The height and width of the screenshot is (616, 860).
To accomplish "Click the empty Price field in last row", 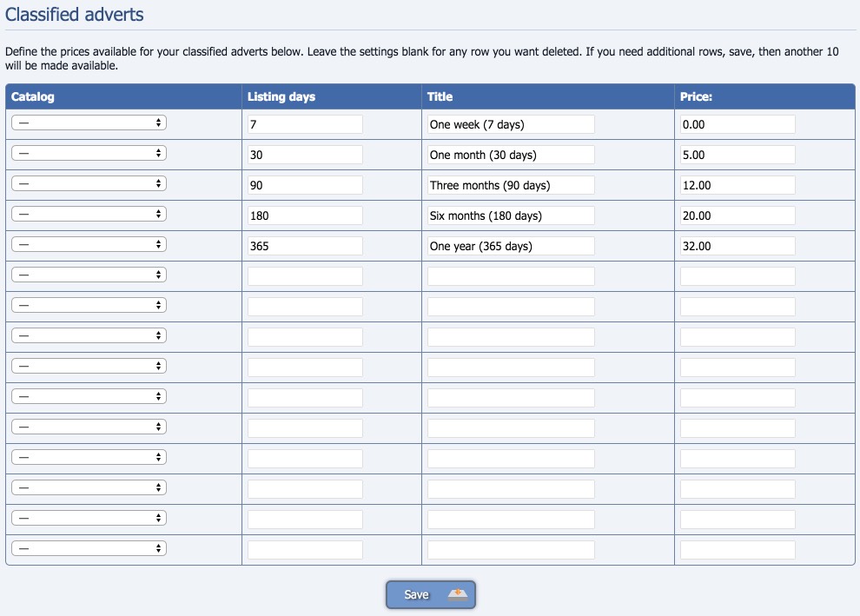I will (738, 550).
